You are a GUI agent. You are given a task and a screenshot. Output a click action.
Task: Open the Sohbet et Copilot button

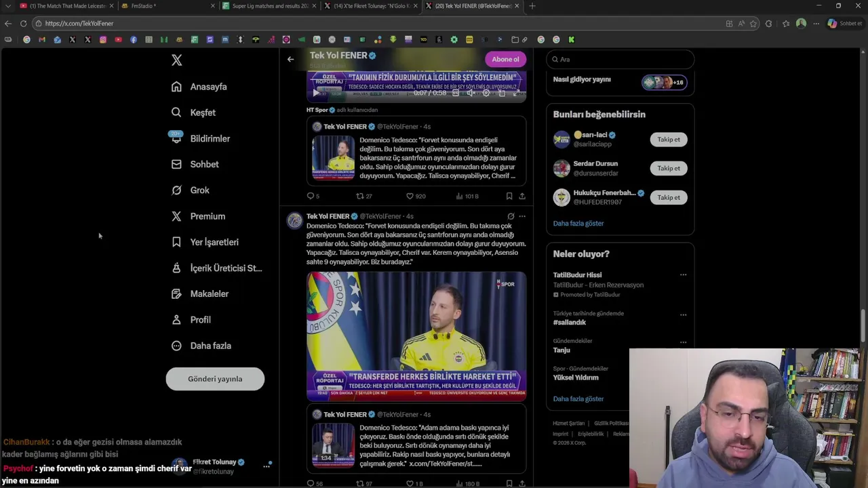(844, 23)
